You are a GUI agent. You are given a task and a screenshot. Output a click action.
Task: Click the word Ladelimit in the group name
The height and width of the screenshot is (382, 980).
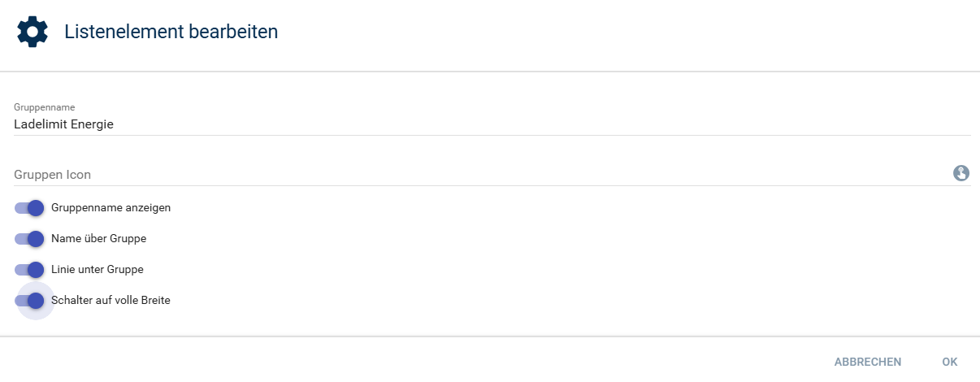tap(39, 124)
